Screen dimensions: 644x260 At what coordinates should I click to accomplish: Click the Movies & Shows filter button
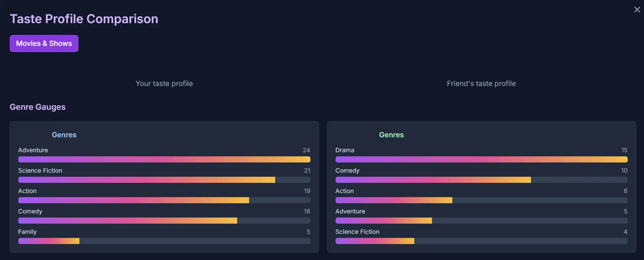(x=44, y=43)
